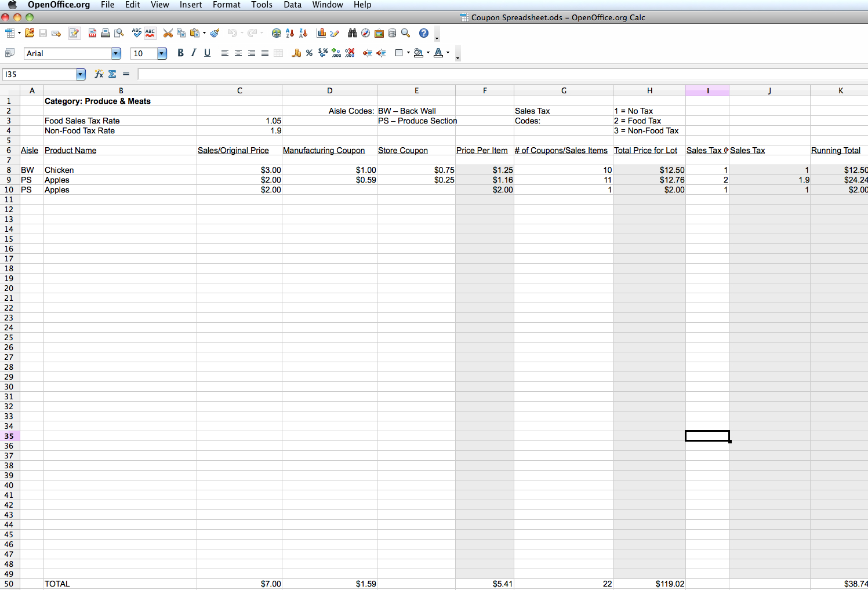Viewport: 868px width, 590px height.
Task: Click the Sort Ascending icon
Action: [x=290, y=33]
